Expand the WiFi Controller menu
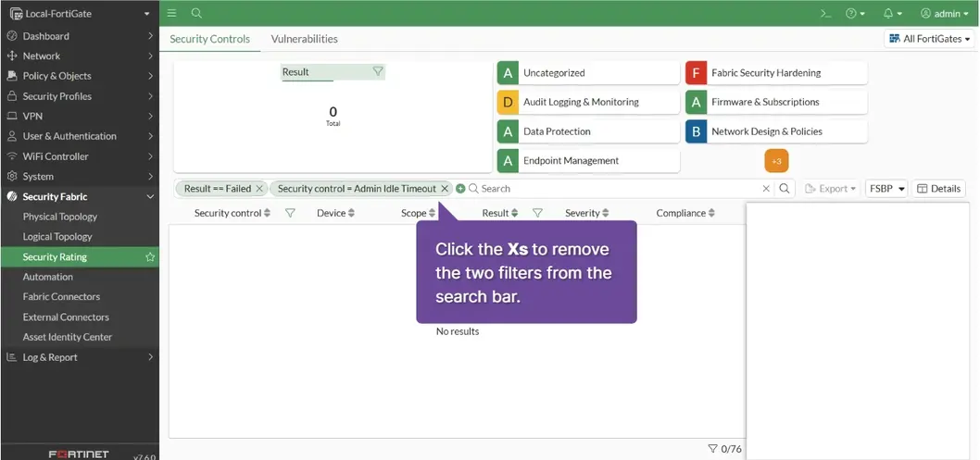980x460 pixels. tap(80, 156)
